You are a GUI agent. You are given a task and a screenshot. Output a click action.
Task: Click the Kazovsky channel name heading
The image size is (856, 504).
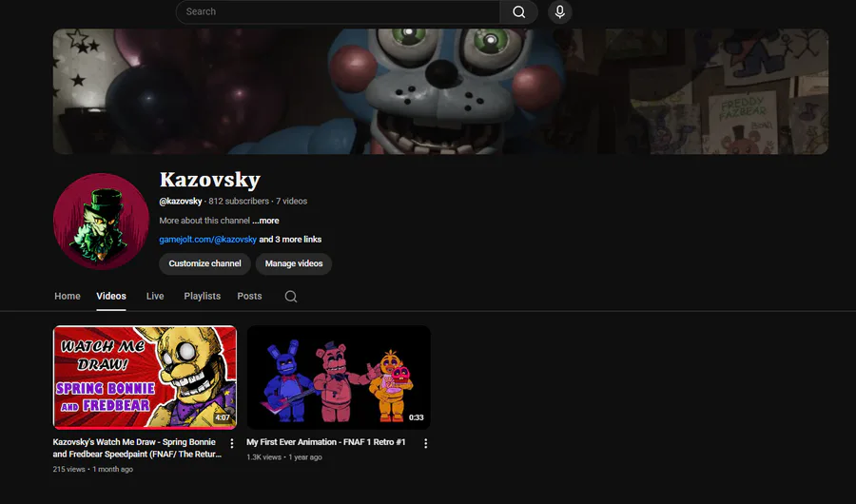point(209,180)
